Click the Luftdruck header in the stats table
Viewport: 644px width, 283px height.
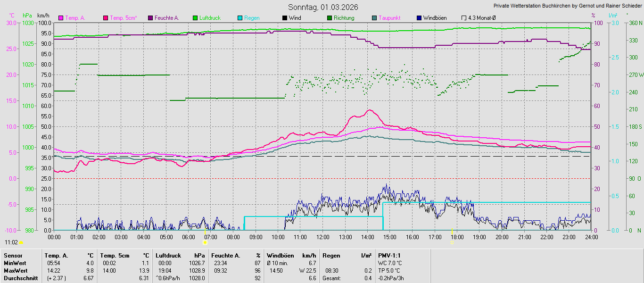click(168, 256)
